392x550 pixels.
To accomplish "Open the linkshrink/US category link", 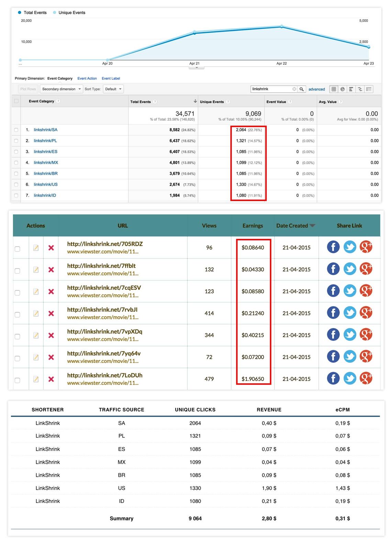I will (x=46, y=185).
